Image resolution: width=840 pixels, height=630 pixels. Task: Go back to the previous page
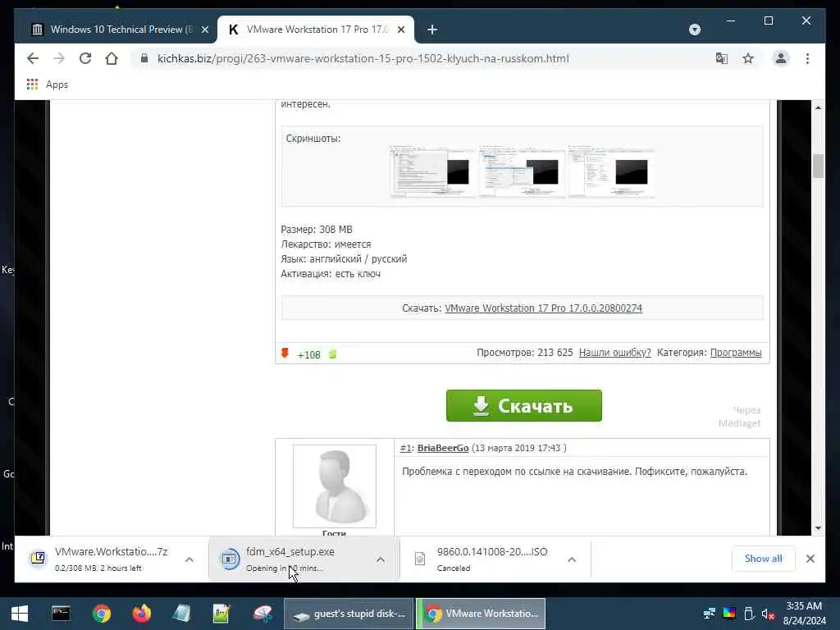click(33, 58)
